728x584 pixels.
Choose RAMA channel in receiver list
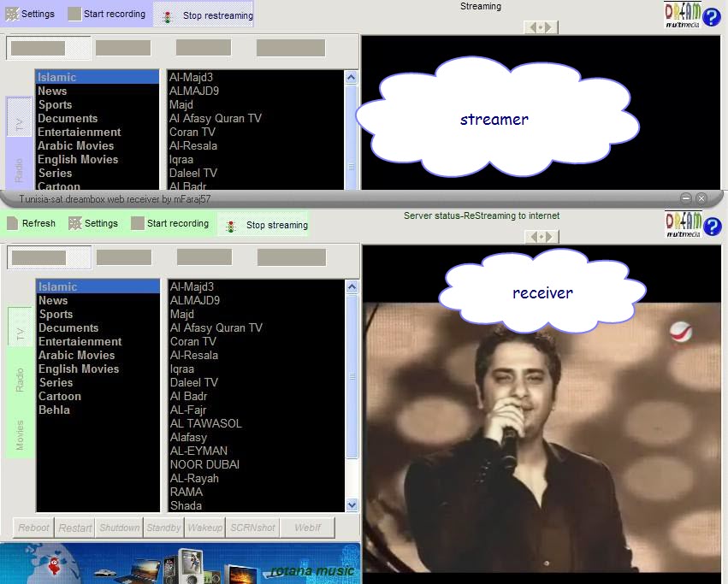pyautogui.click(x=257, y=493)
